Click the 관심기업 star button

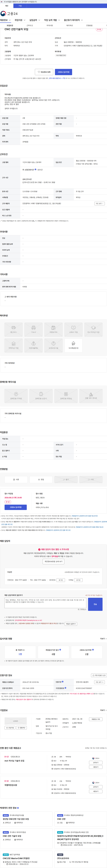coord(10,728)
